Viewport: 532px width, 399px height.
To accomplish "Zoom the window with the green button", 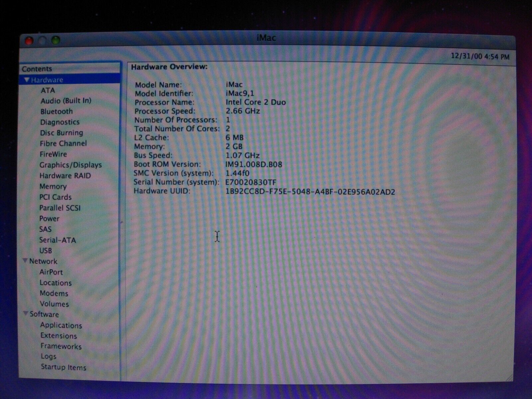I will [x=56, y=41].
